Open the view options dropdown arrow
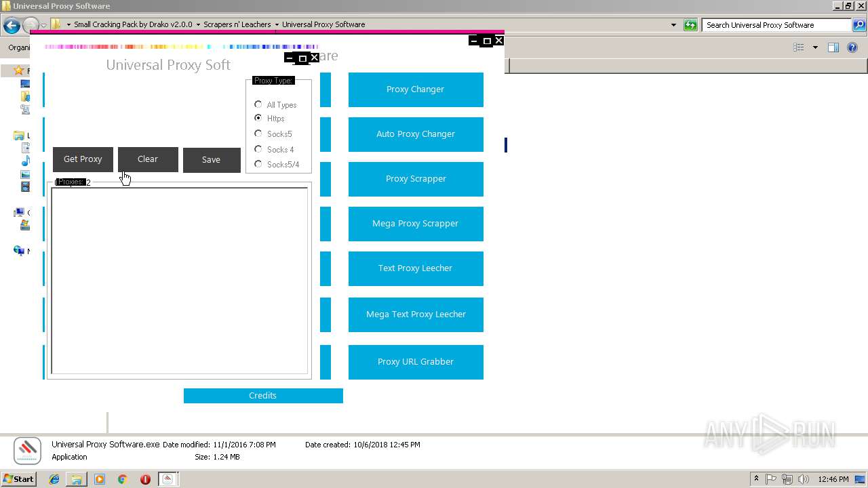The image size is (868, 488). [815, 47]
